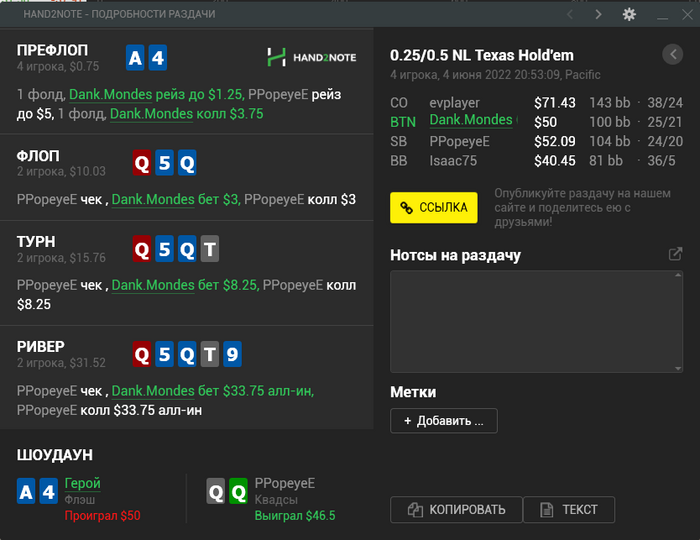Focus the Нотсы на раздачу text area
Screen dimensions: 700x540
pyautogui.click(x=536, y=321)
